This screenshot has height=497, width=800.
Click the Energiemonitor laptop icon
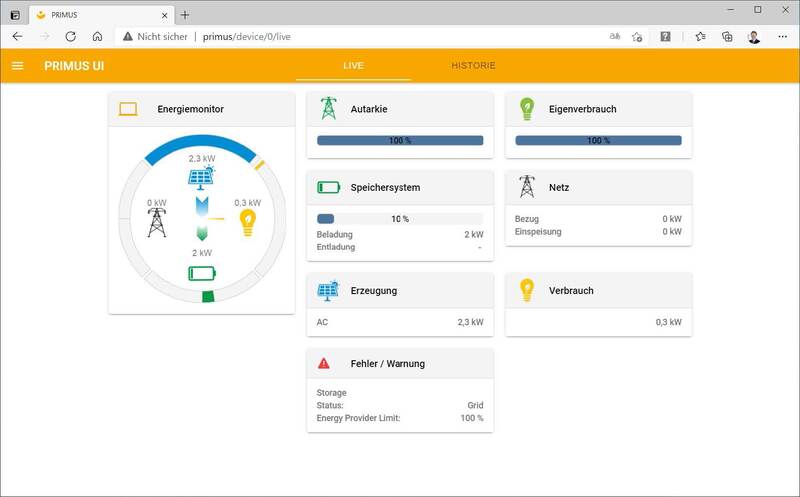click(128, 109)
